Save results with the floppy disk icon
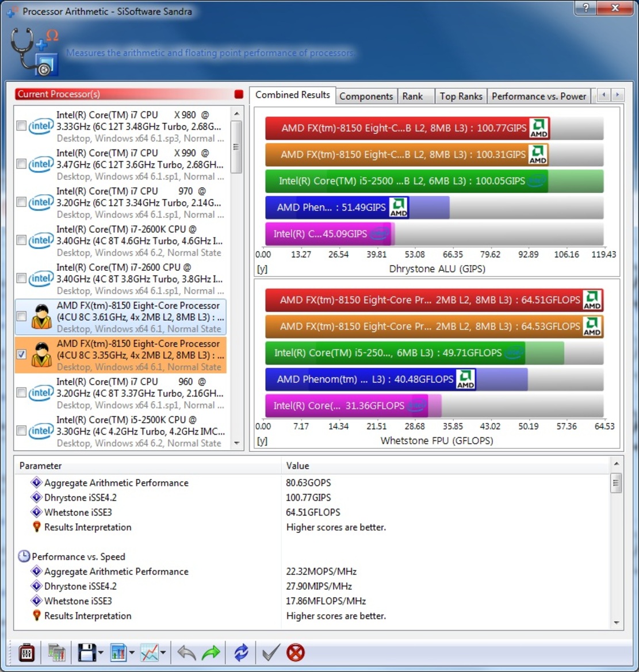This screenshot has height=672, width=639. tap(87, 652)
